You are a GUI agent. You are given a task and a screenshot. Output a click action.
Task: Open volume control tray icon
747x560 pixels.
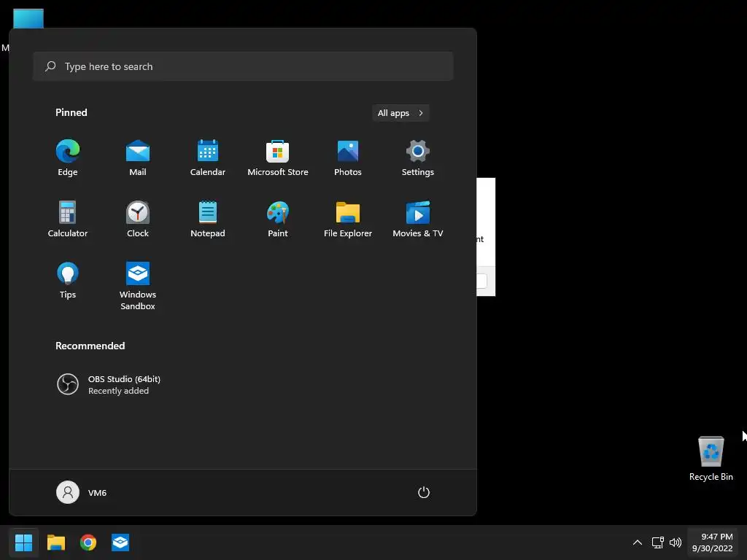coord(676,542)
